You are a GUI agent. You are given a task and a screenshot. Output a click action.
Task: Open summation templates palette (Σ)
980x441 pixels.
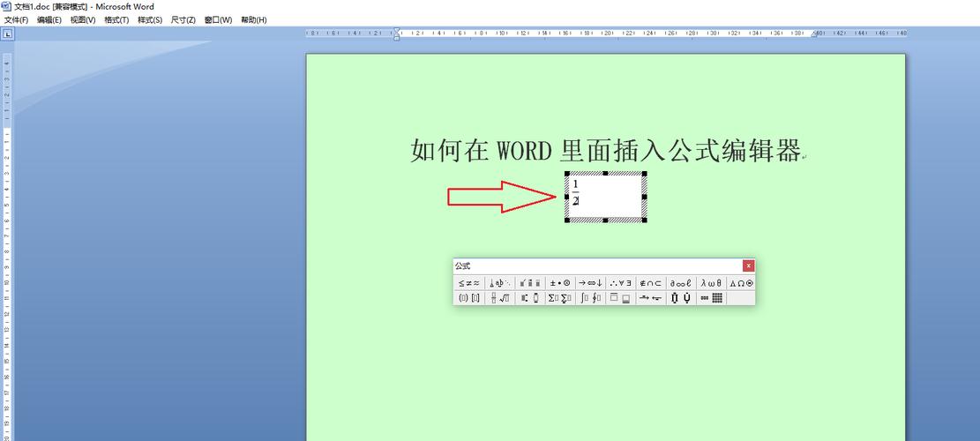[560, 298]
